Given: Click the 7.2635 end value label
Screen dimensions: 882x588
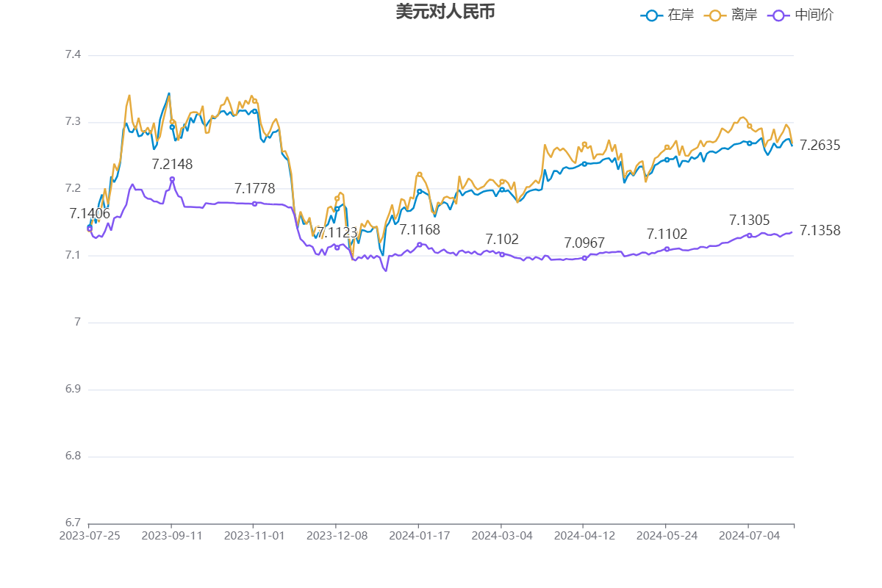Looking at the screenshot, I should (820, 146).
